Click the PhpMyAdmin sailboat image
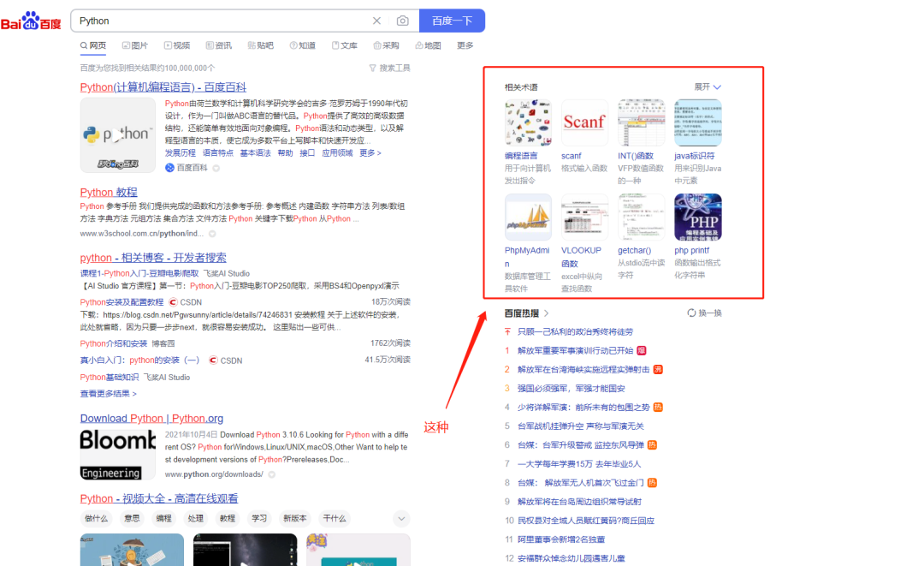924x566 pixels. pos(528,217)
